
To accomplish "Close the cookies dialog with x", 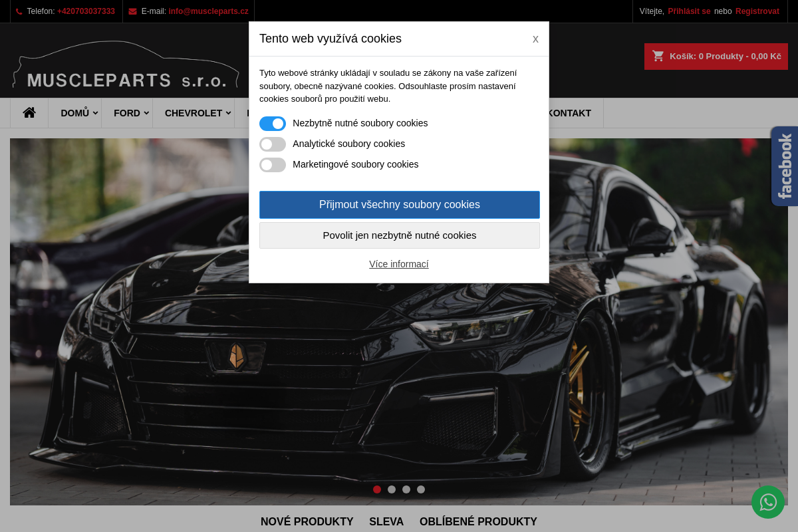I will point(535,39).
